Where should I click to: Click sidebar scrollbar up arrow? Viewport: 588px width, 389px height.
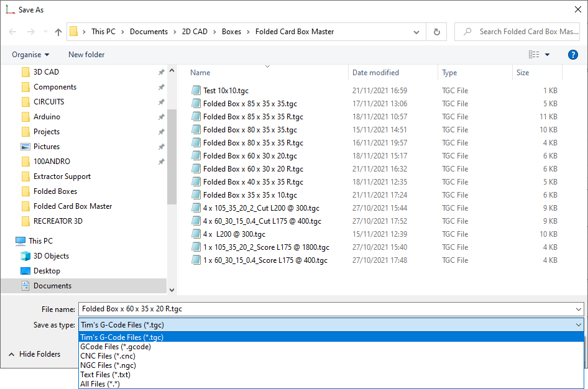click(172, 70)
